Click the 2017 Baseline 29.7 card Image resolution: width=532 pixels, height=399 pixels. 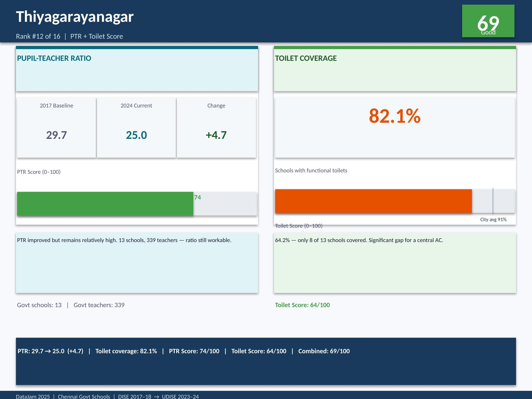pyautogui.click(x=57, y=127)
